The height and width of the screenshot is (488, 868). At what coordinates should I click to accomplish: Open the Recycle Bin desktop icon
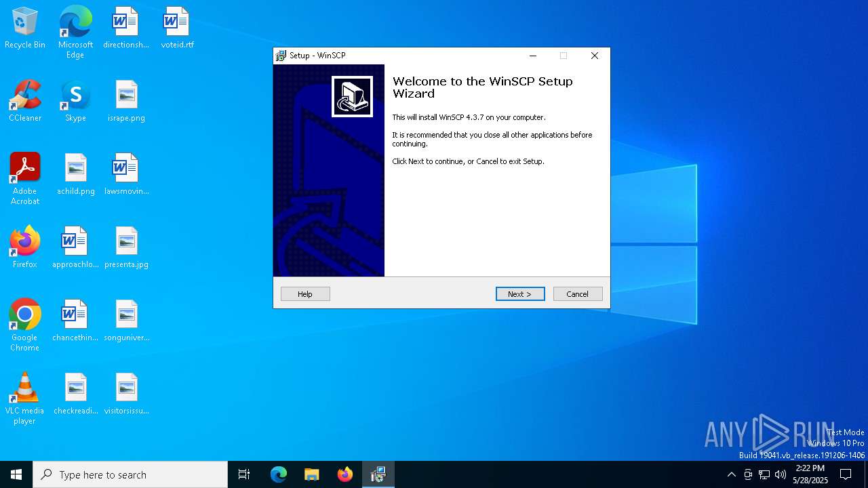[25, 28]
